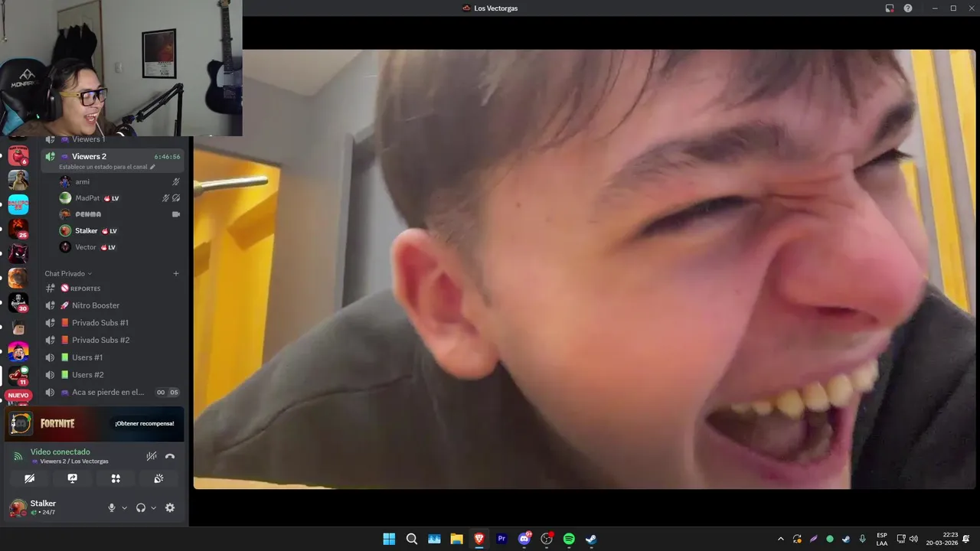Click PENMA's camera icon
This screenshot has height=551, width=980.
(176, 214)
